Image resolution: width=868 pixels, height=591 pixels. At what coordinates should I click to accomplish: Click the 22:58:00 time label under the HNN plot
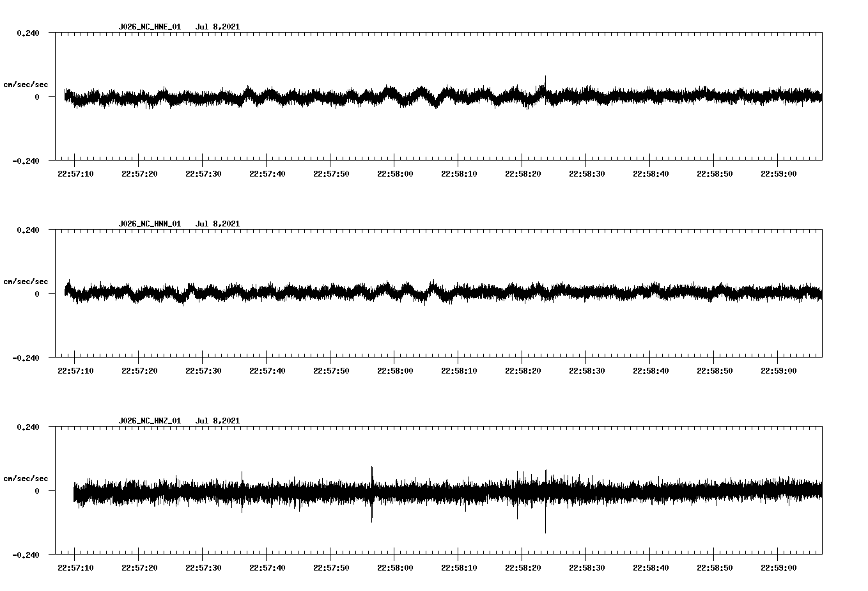coord(395,370)
